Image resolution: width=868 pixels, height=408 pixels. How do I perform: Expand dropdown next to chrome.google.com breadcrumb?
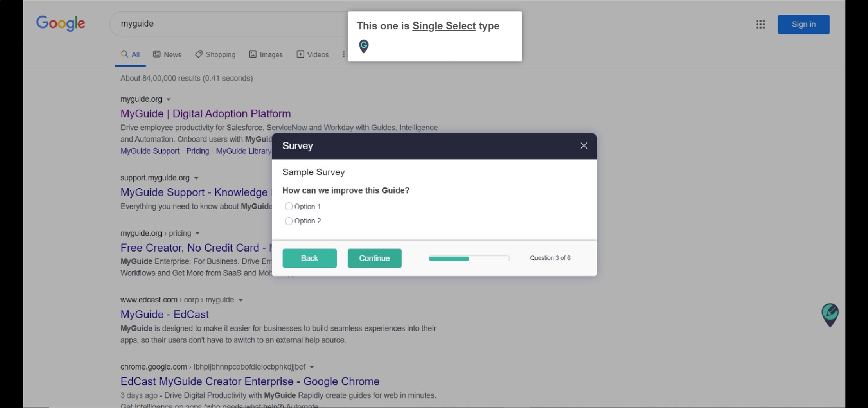tap(312, 367)
